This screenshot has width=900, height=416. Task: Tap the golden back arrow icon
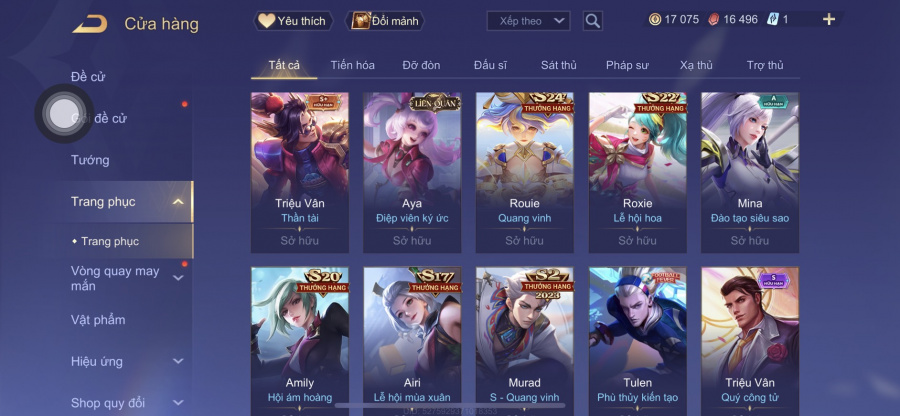click(90, 24)
